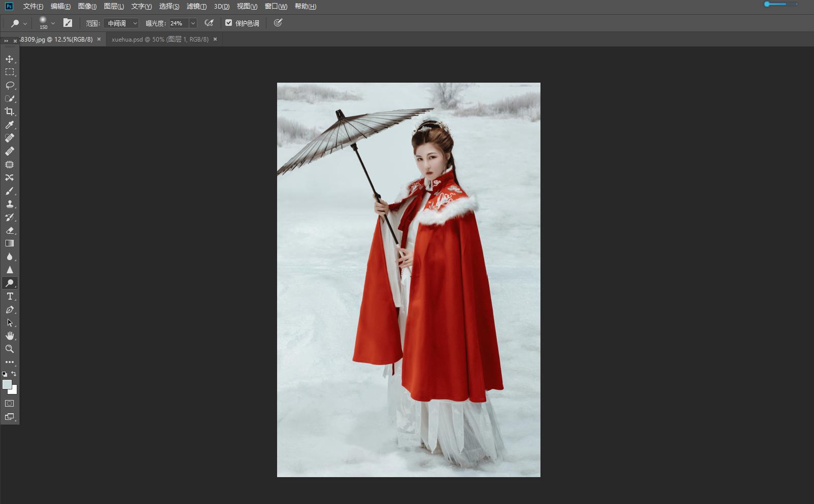814x504 pixels.
Task: Select the Lasso tool
Action: click(10, 85)
